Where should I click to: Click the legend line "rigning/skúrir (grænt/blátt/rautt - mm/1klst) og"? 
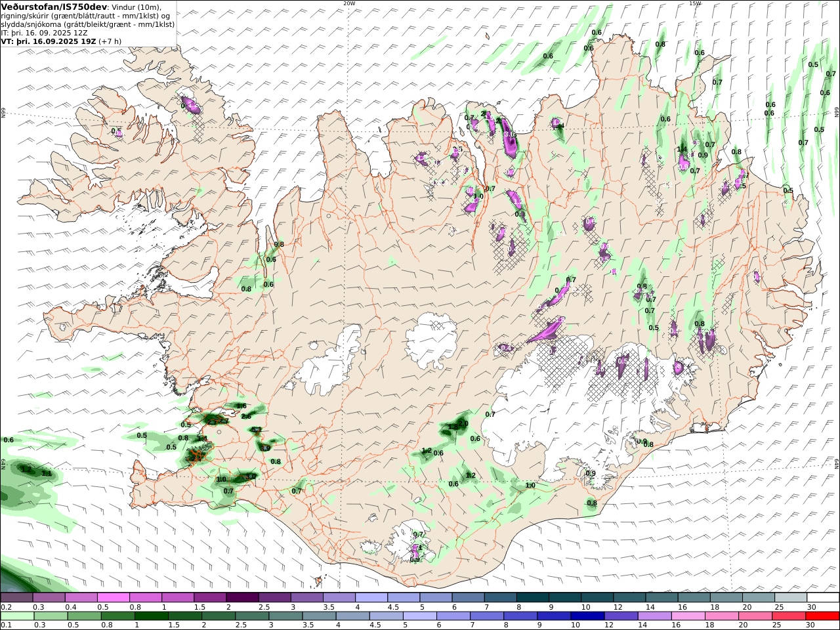click(86, 16)
